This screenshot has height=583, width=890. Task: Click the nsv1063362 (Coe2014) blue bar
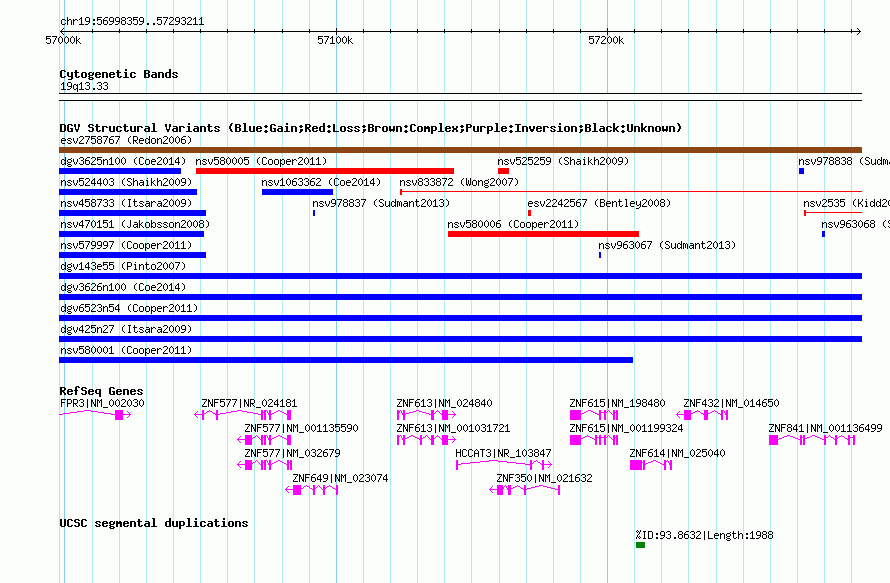297,192
